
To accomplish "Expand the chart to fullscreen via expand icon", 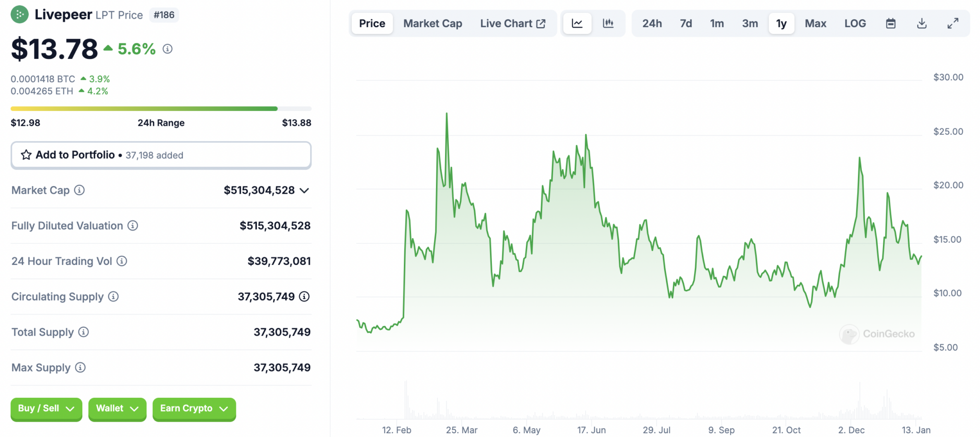I will (953, 23).
